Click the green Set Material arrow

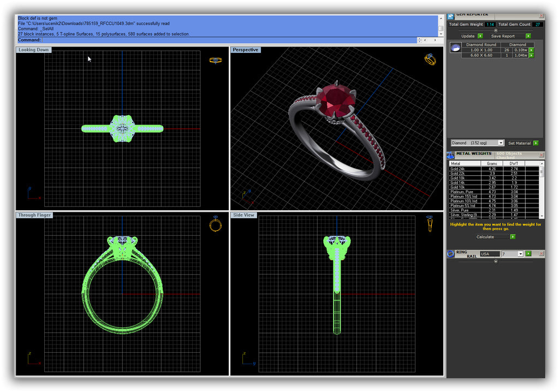(x=536, y=143)
